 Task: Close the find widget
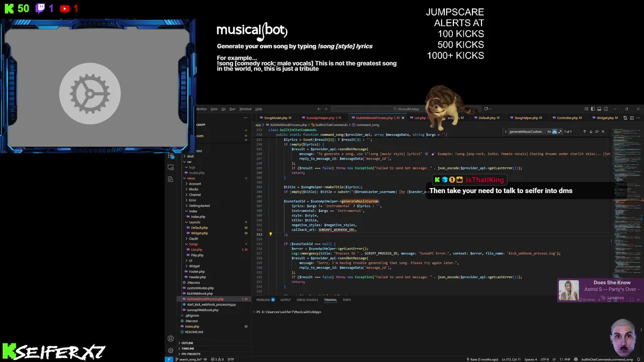pyautogui.click(x=603, y=132)
